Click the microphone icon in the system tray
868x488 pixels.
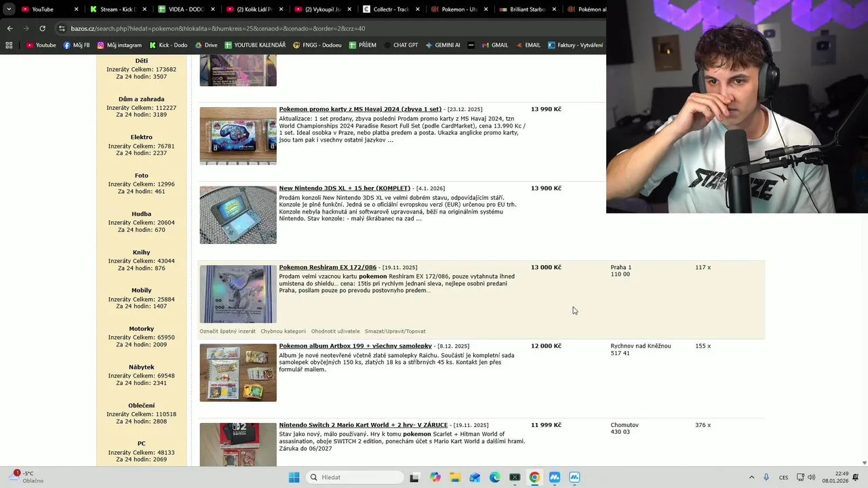(766, 477)
